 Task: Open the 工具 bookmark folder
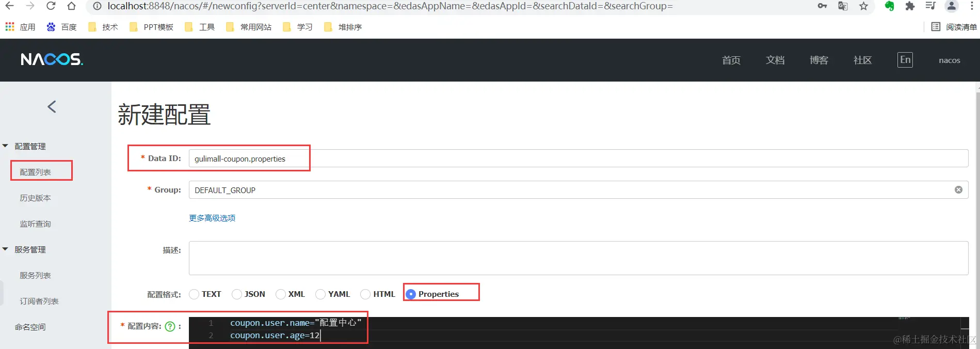tap(200, 27)
